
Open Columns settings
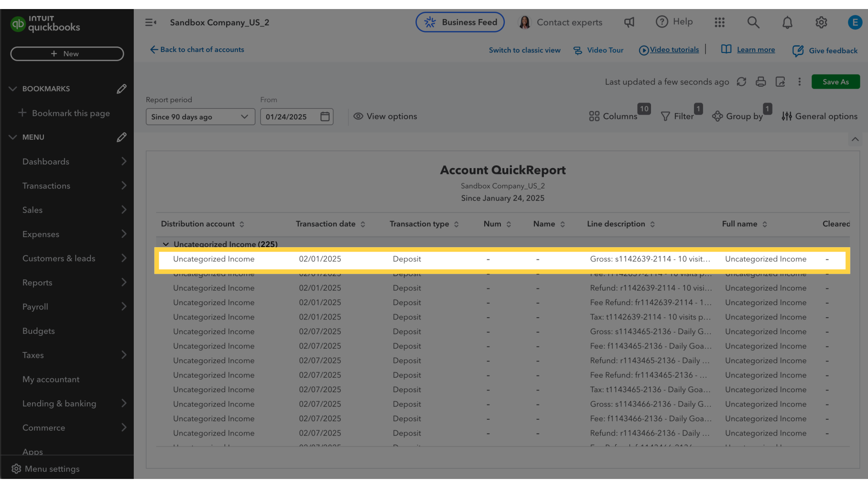click(613, 116)
